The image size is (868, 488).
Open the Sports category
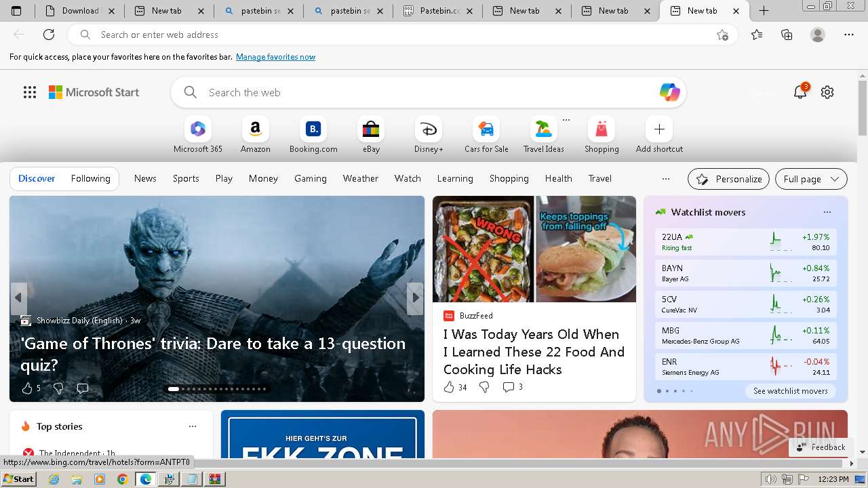[x=186, y=178]
